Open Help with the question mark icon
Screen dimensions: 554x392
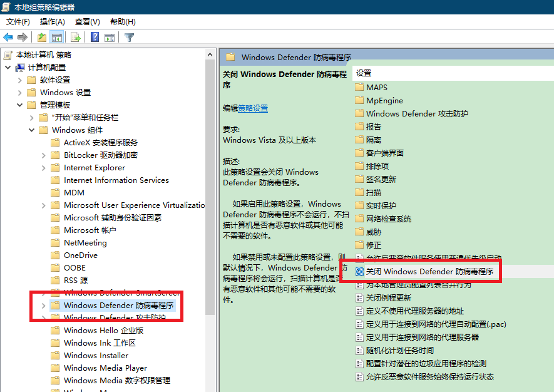pyautogui.click(x=95, y=37)
